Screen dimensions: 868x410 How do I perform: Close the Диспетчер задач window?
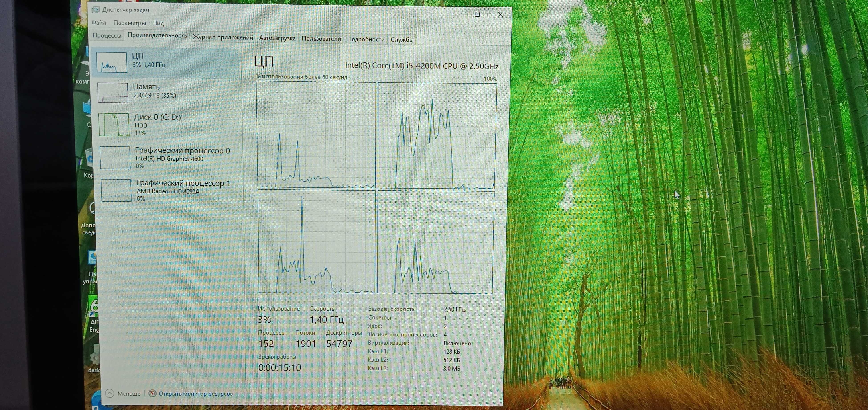500,14
